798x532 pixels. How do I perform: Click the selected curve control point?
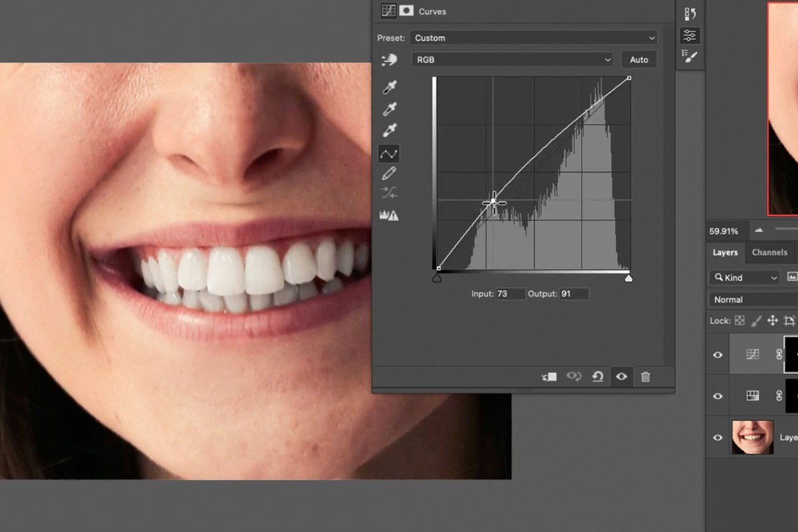493,202
